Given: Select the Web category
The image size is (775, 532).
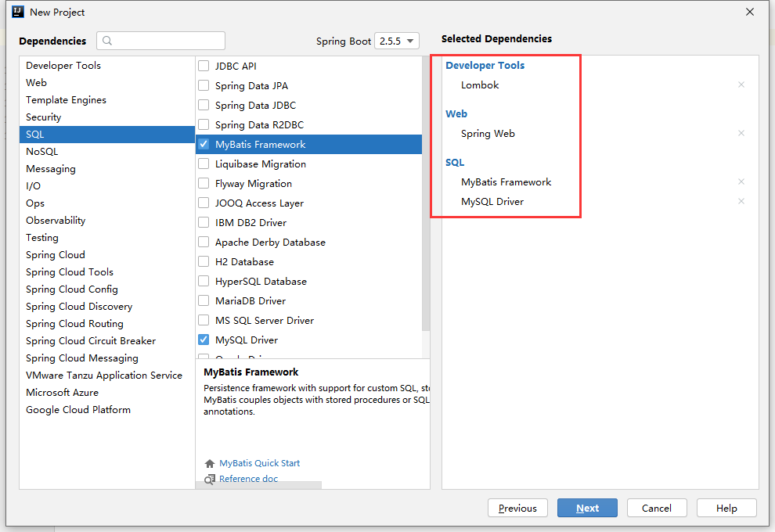Looking at the screenshot, I should (107, 82).
